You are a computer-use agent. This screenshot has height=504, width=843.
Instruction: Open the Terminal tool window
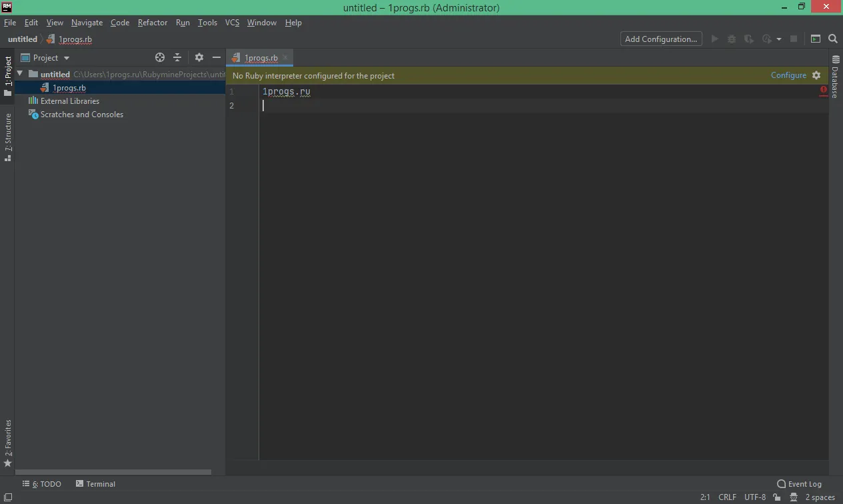pos(96,484)
